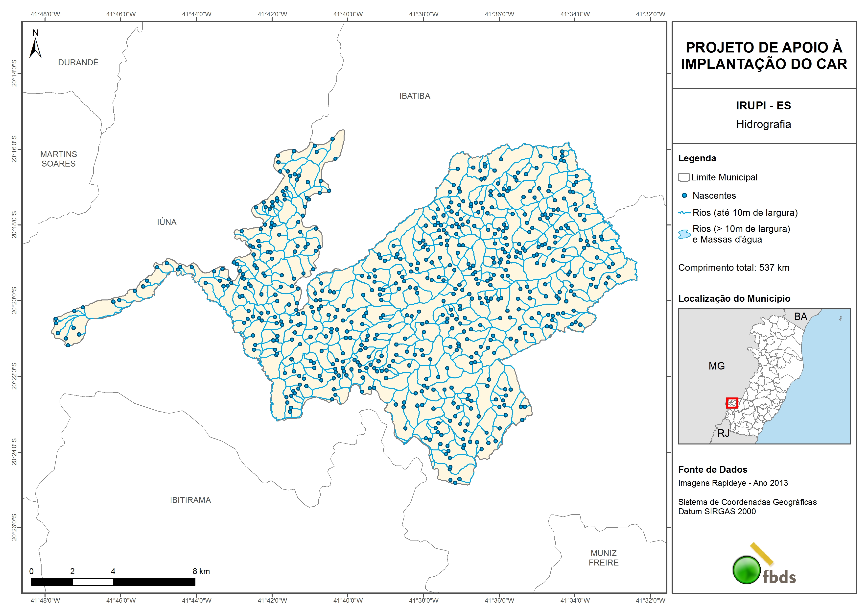Click the BA state label in inset map

pos(800,316)
